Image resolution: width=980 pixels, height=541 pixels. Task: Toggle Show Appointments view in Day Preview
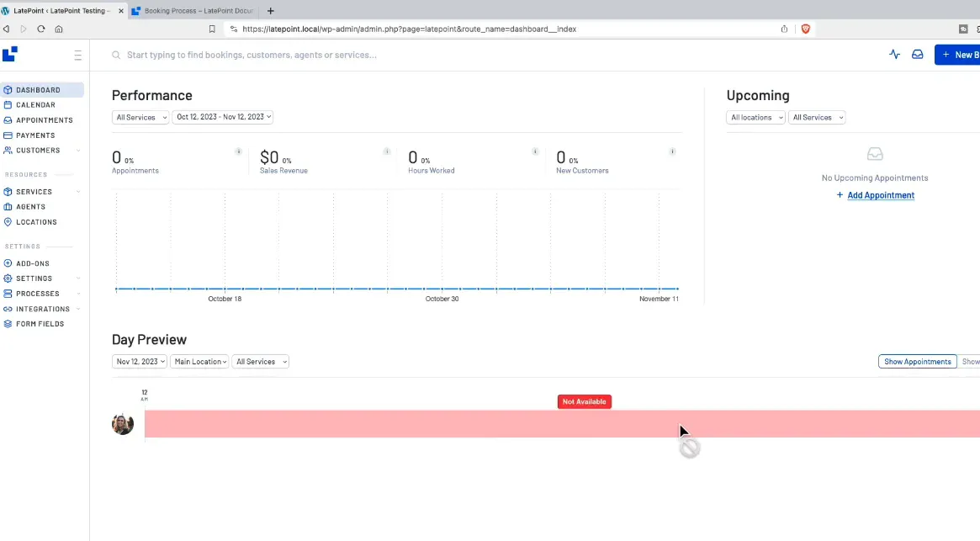(917, 362)
